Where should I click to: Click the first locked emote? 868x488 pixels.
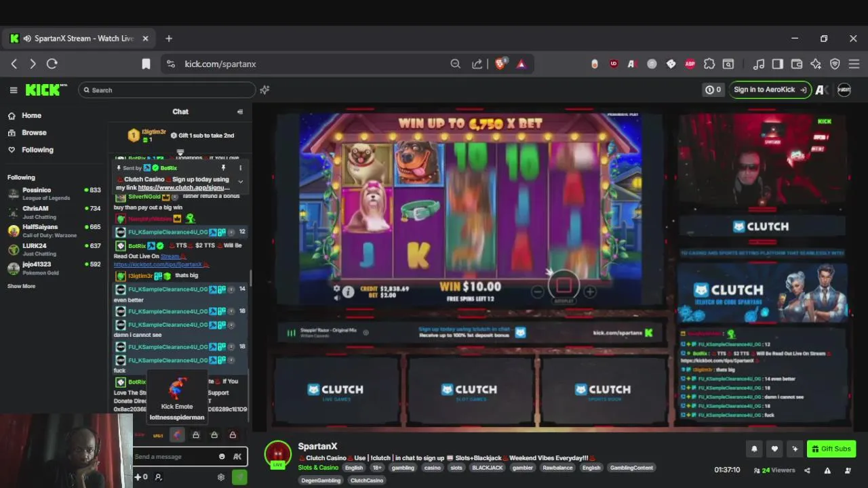[x=196, y=435]
